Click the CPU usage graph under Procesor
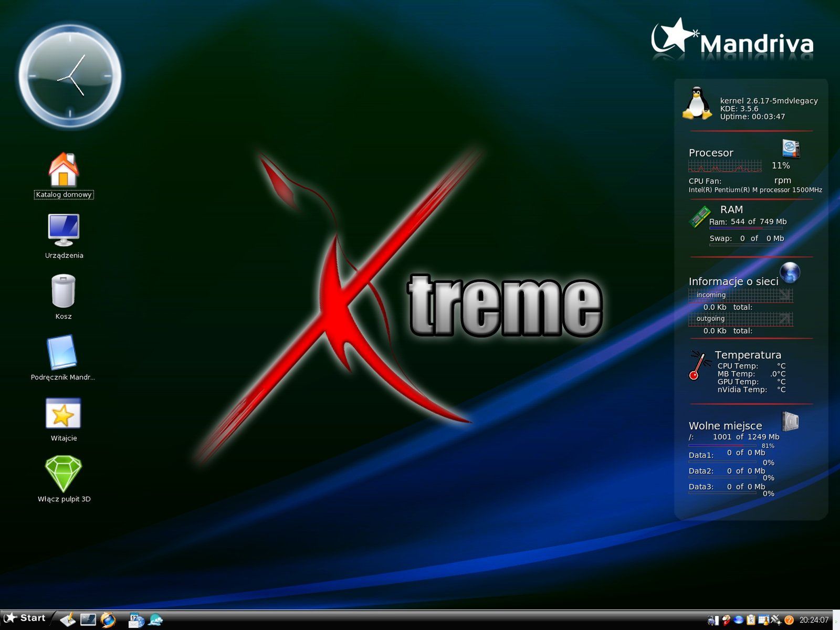Image resolution: width=840 pixels, height=630 pixels. [x=724, y=166]
